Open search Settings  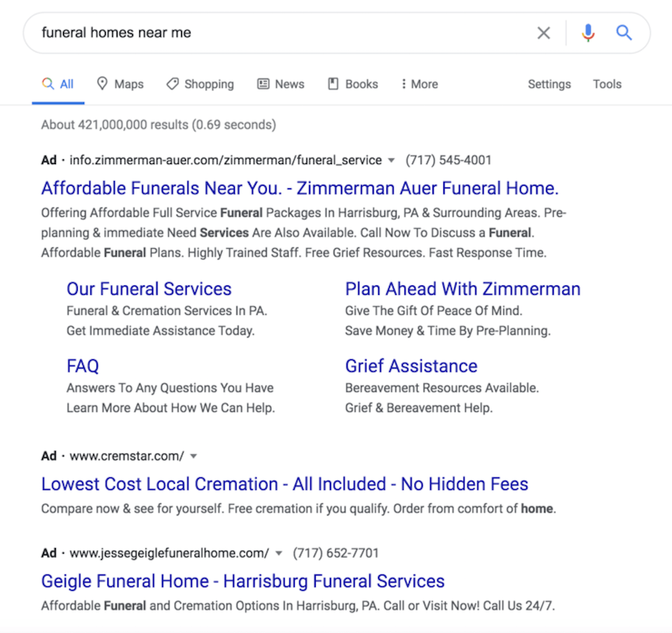(x=549, y=84)
